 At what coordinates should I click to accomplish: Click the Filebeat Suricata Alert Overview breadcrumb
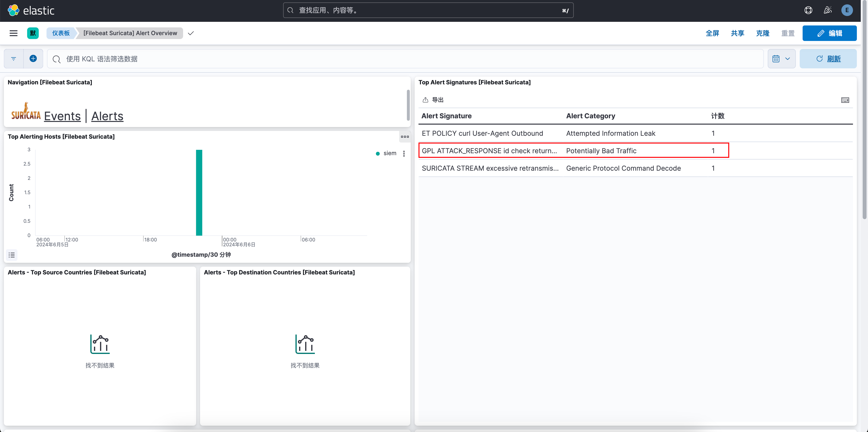[130, 33]
